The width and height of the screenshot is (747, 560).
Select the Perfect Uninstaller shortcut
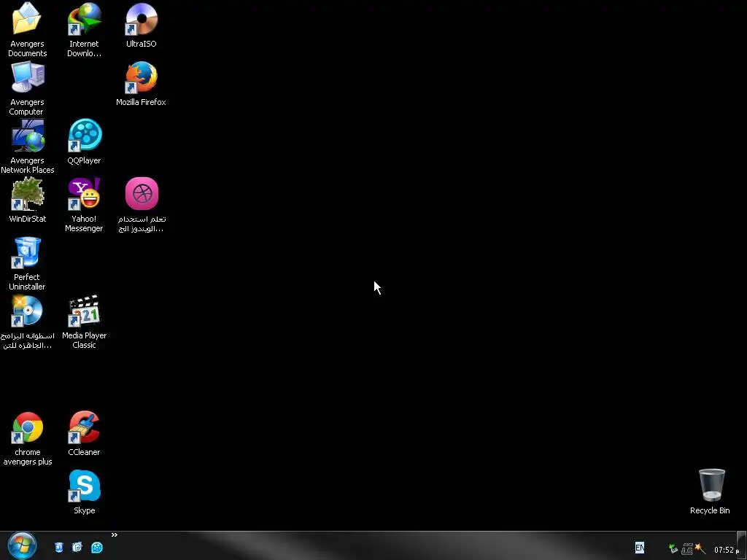27,252
